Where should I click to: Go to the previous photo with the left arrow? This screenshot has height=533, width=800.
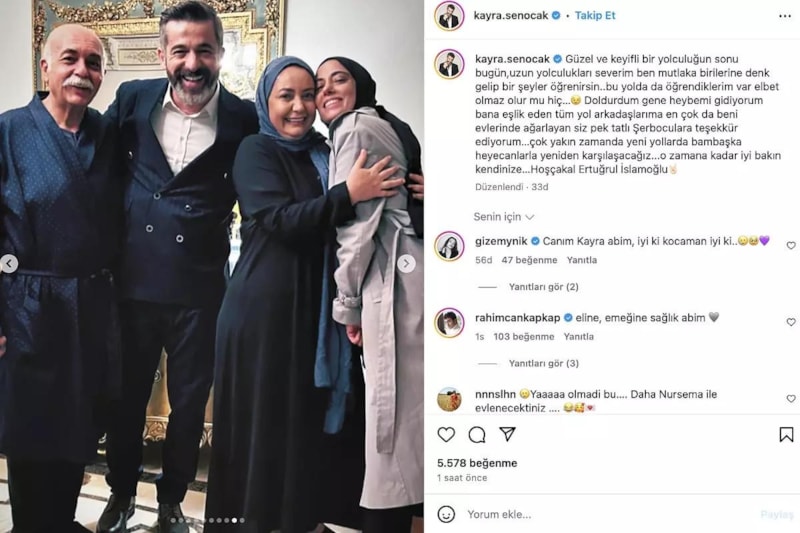[x=9, y=264]
